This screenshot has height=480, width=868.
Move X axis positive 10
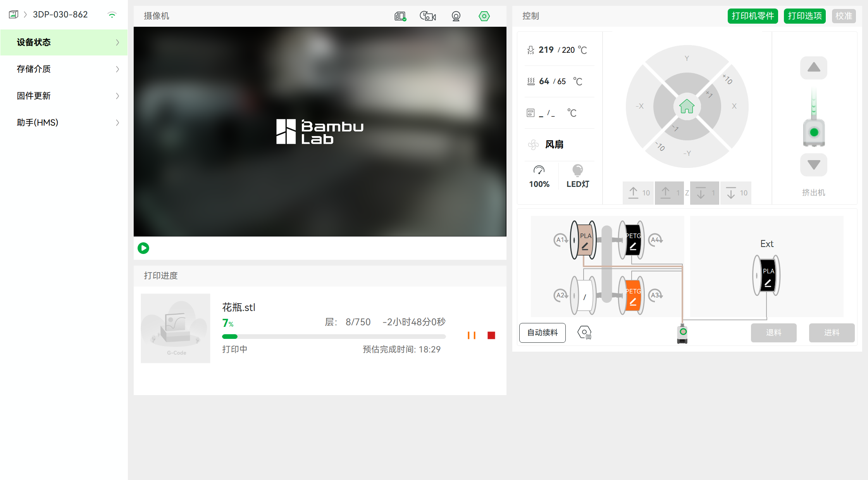[735, 106]
